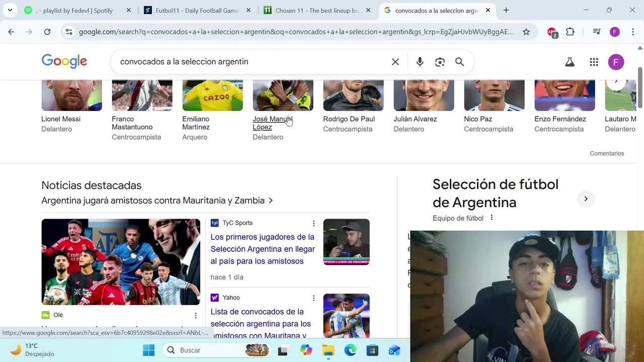Expand Argentina jugará amistosos news chevron
This screenshot has width=644, height=362.
[271, 201]
